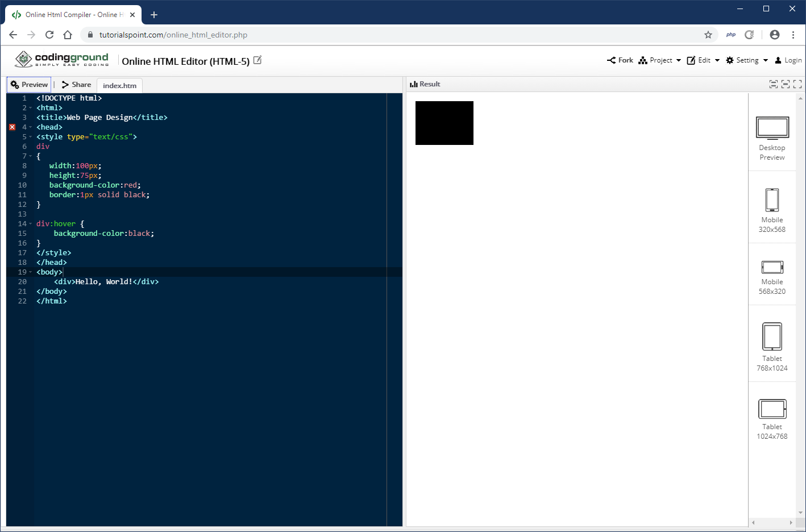Screen dimensions: 806x532
Task: Collapse the body fold on line 19
Action: coord(30,272)
